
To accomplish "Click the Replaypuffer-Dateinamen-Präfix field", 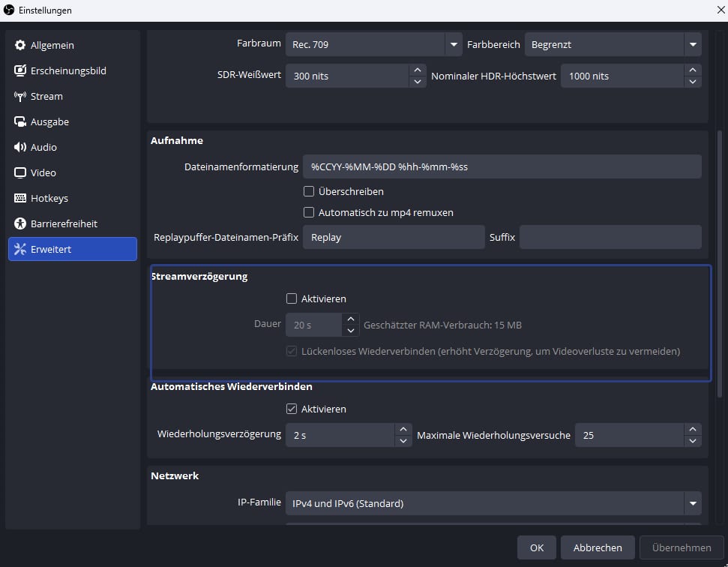I will 394,237.
